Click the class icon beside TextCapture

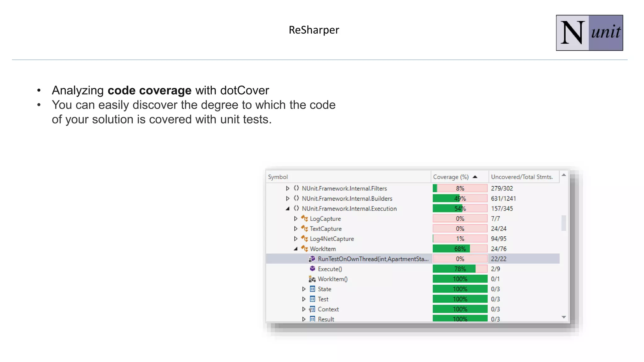click(x=304, y=228)
